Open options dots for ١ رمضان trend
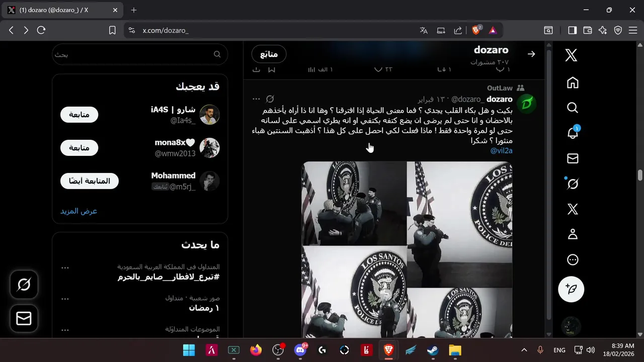Viewport: 644px width, 362px height. tap(65, 299)
